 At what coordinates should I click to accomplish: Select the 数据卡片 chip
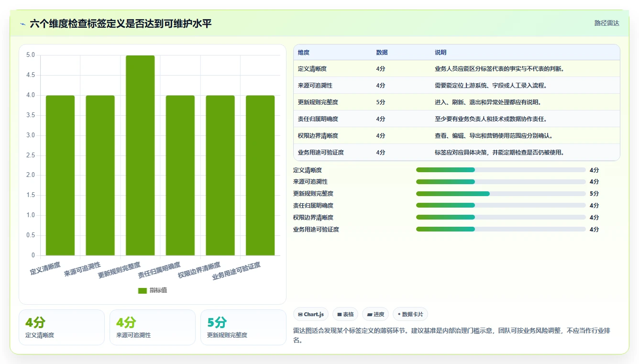[410, 314]
